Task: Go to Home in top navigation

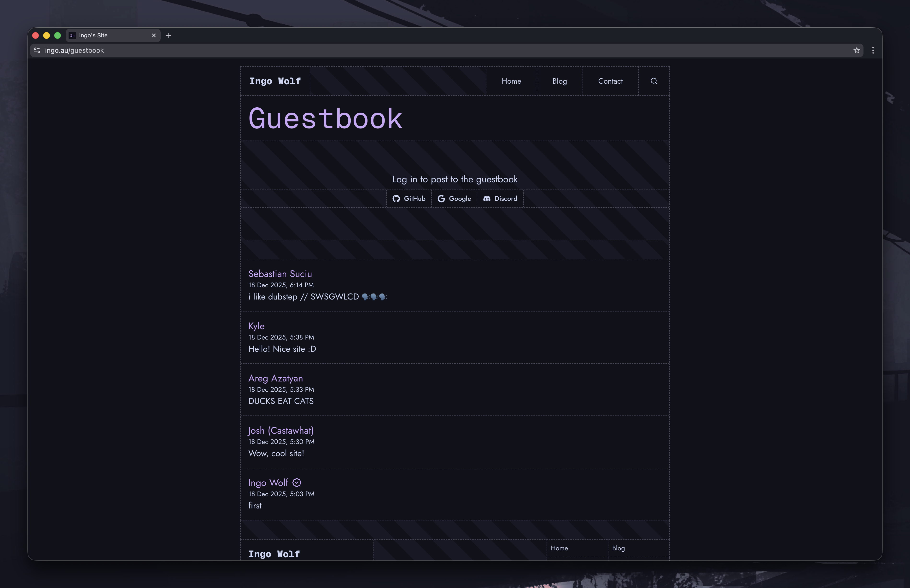Action: click(511, 81)
